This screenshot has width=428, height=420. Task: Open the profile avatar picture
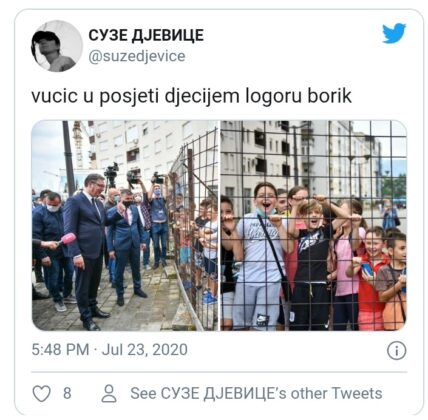57,46
